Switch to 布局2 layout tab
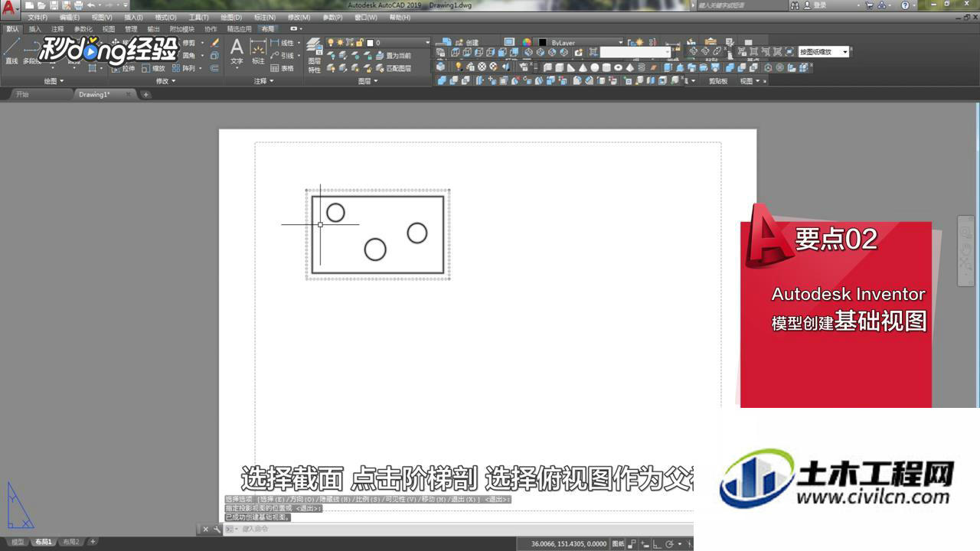The height and width of the screenshot is (551, 980). pos(71,542)
